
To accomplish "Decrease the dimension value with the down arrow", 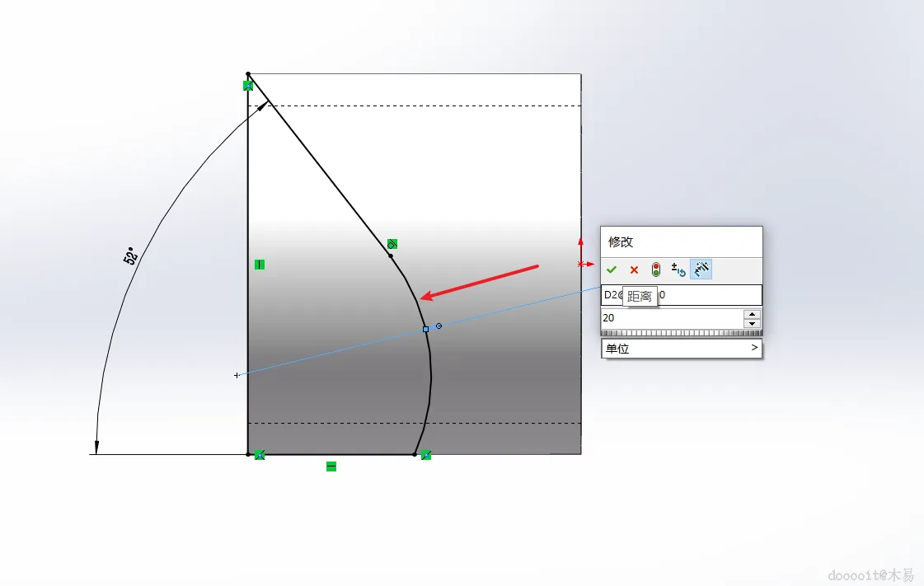I will click(752, 323).
